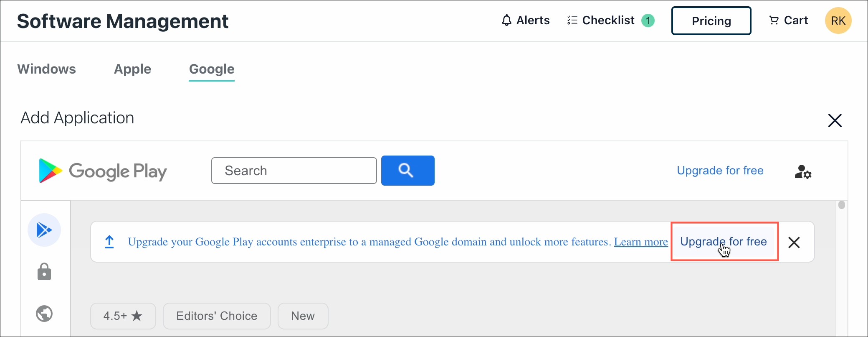Open the shopping Cart

point(788,20)
